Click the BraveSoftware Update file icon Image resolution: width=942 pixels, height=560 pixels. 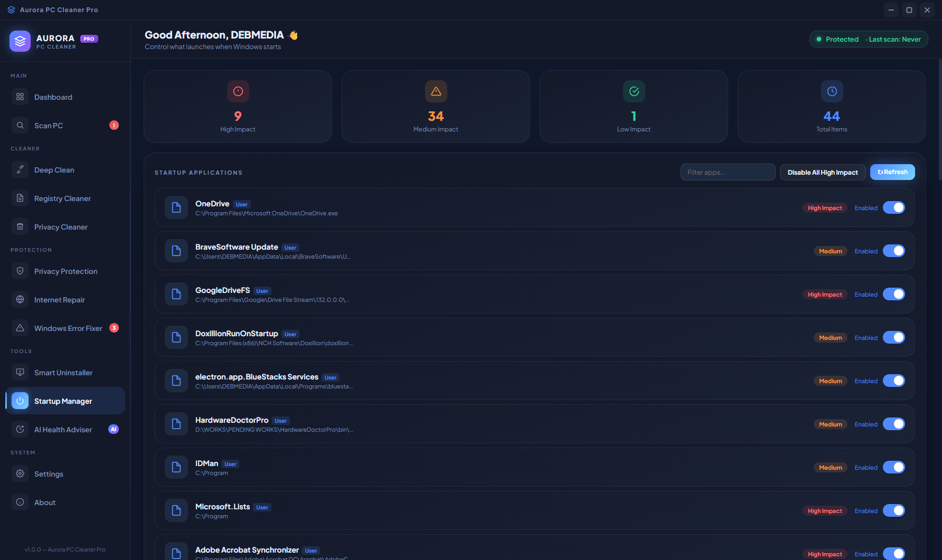coord(176,251)
